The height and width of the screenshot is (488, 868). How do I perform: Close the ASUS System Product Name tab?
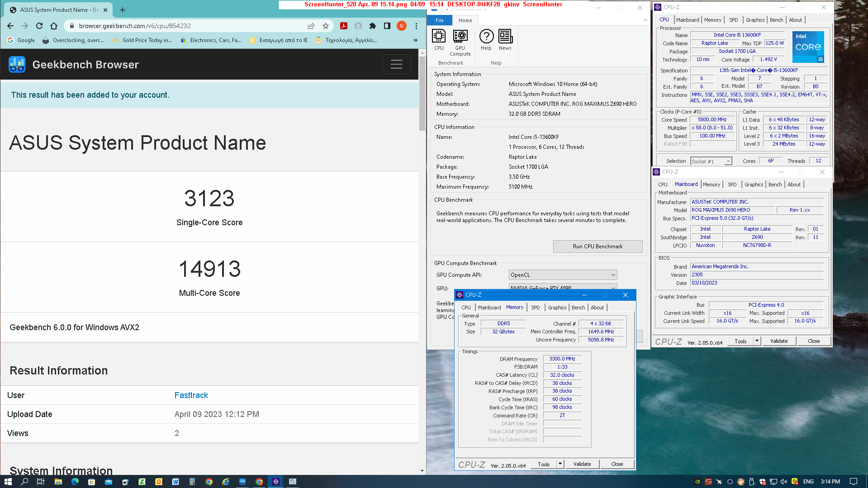coord(105,9)
